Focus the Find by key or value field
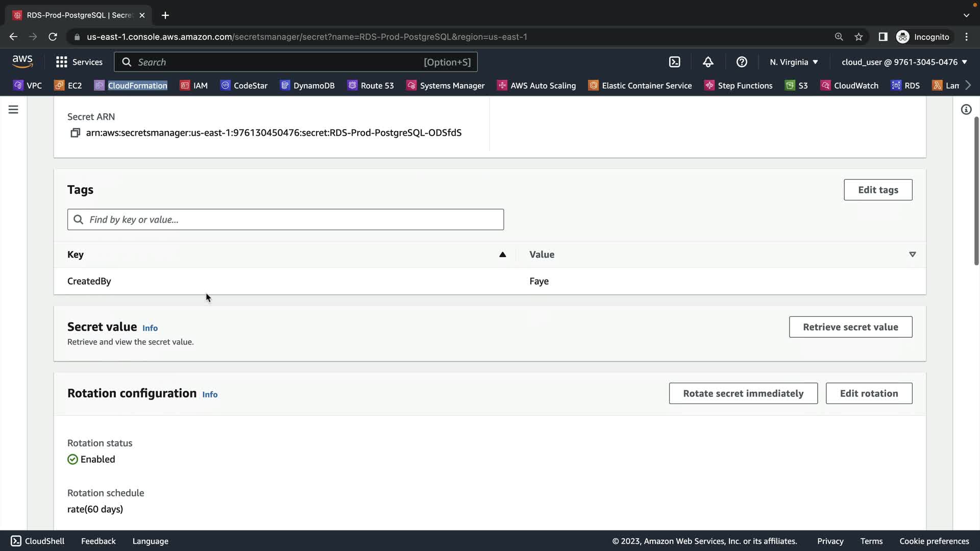The image size is (980, 551). 285,219
